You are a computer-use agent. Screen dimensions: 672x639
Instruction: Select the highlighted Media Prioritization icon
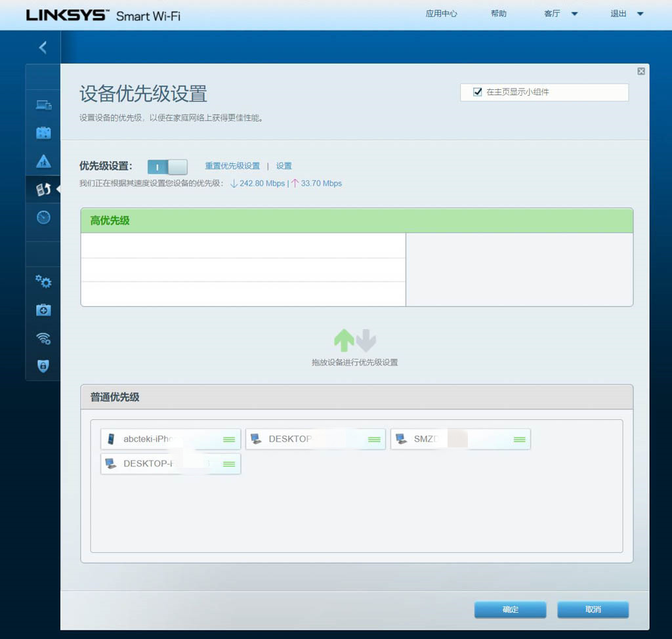point(43,189)
